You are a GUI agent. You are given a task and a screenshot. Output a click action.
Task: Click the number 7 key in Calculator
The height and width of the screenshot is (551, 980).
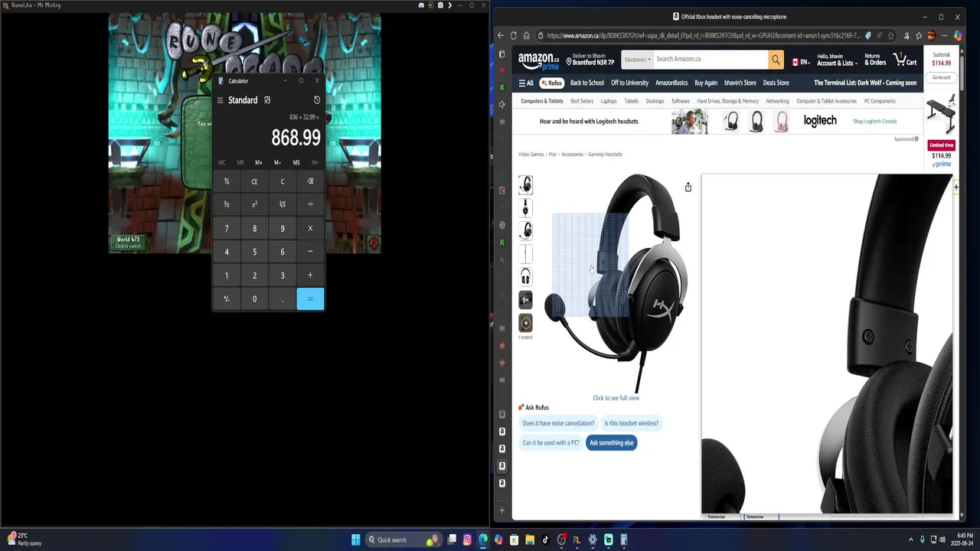227,228
